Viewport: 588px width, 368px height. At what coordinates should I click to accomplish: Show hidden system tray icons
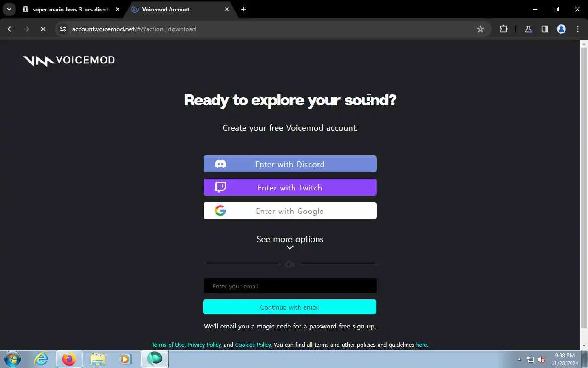pyautogui.click(x=520, y=359)
